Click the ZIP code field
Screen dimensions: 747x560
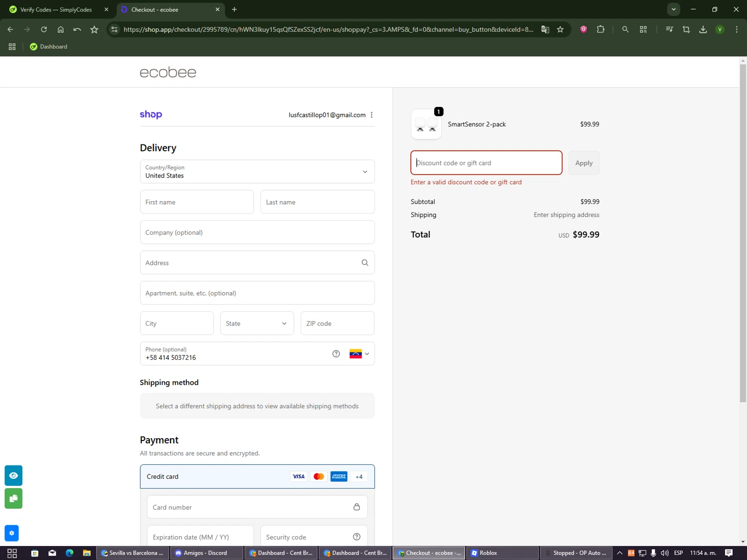point(338,324)
